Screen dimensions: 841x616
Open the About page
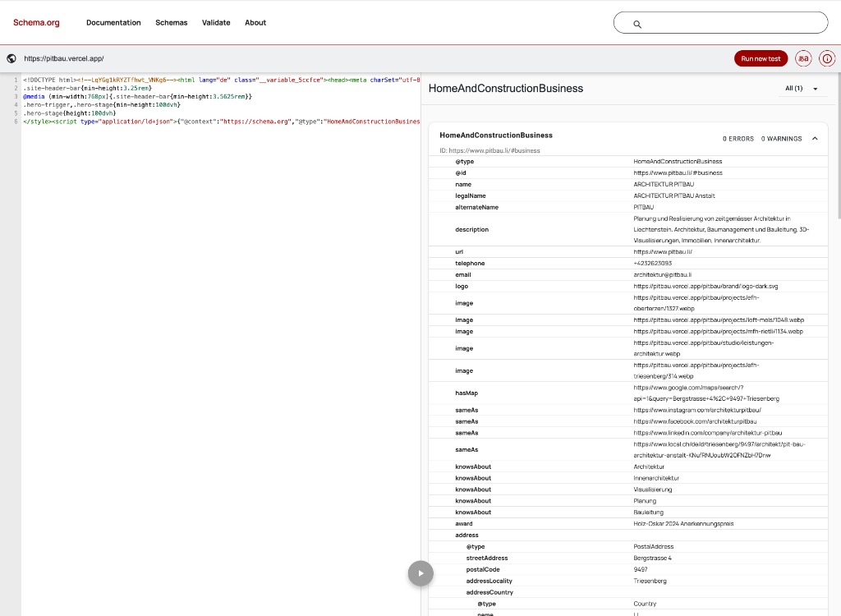[255, 22]
